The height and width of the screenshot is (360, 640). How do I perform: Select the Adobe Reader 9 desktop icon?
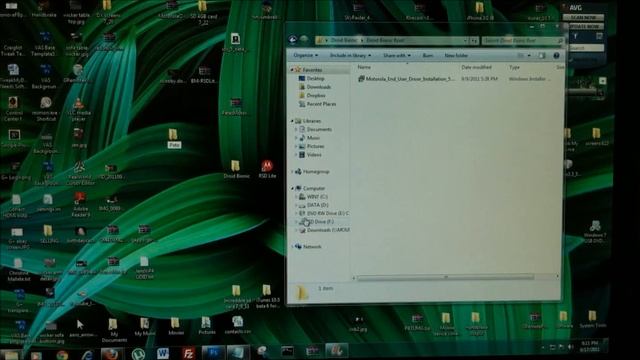point(80,205)
